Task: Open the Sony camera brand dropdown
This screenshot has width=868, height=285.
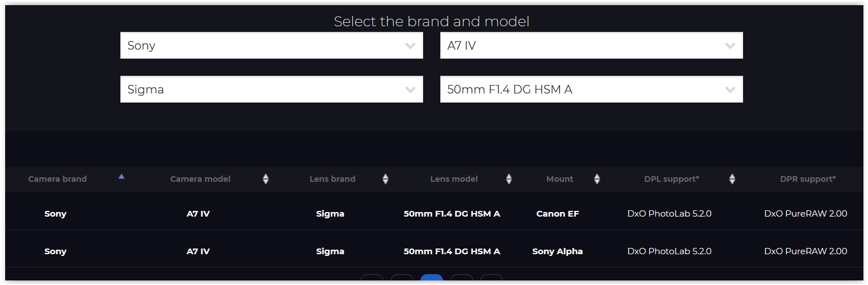Action: [271, 46]
